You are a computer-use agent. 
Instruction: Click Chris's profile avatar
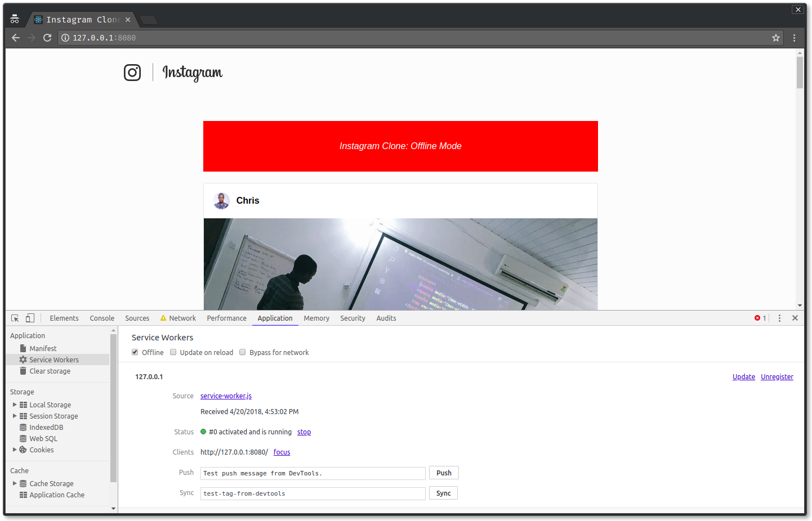(x=221, y=200)
